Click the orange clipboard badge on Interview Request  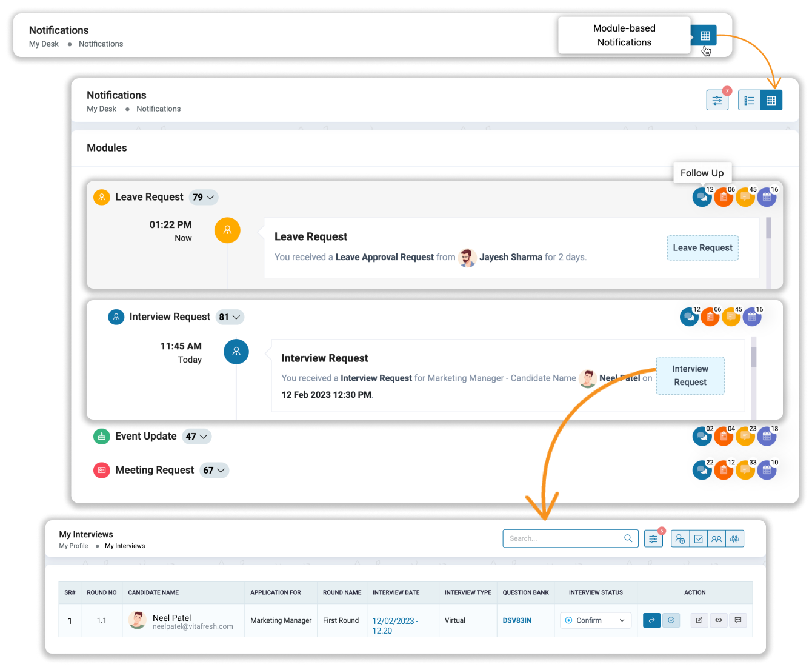[x=710, y=317]
